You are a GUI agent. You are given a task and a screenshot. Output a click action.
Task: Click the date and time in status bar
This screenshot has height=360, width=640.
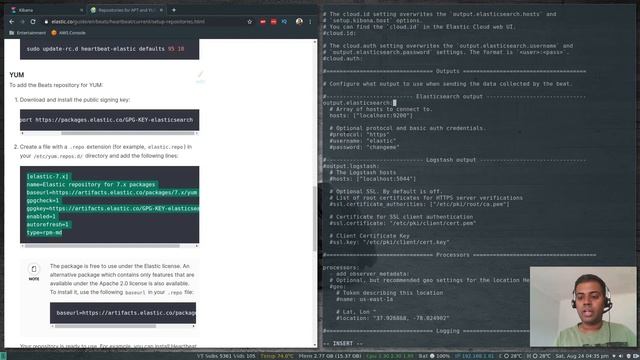(x=583, y=356)
